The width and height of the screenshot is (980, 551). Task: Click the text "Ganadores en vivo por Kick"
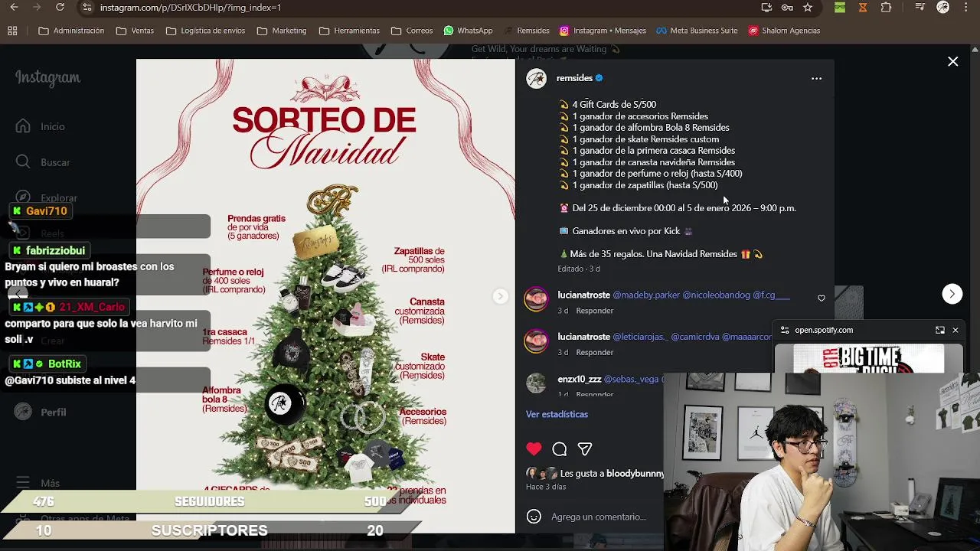(627, 231)
